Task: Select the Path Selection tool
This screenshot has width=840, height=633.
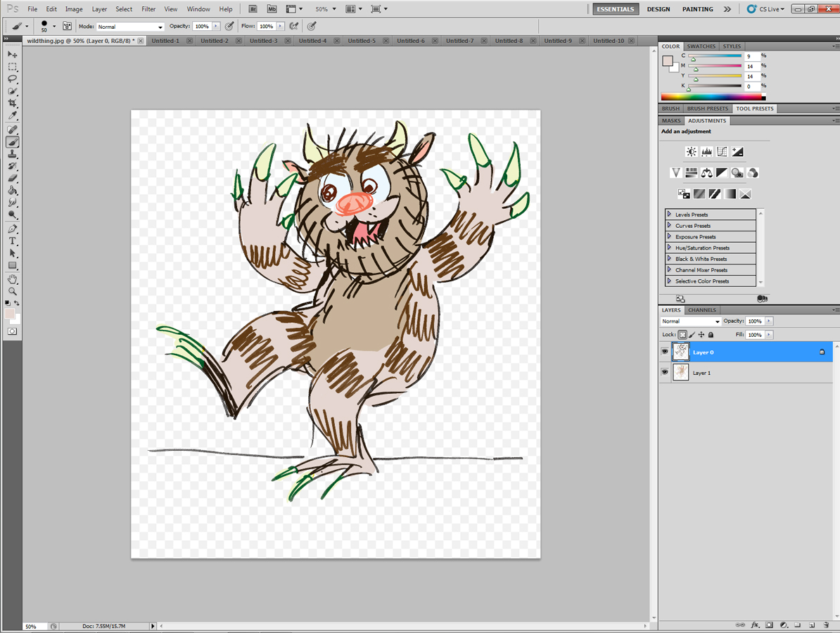Action: pos(13,253)
